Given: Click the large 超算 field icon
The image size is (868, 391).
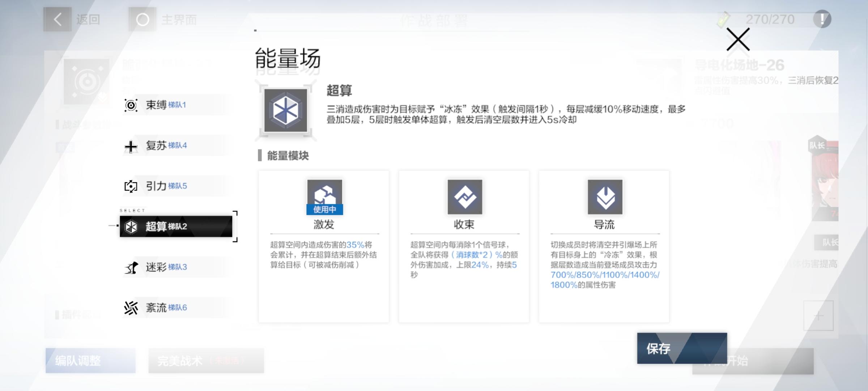Looking at the screenshot, I should pyautogui.click(x=286, y=110).
